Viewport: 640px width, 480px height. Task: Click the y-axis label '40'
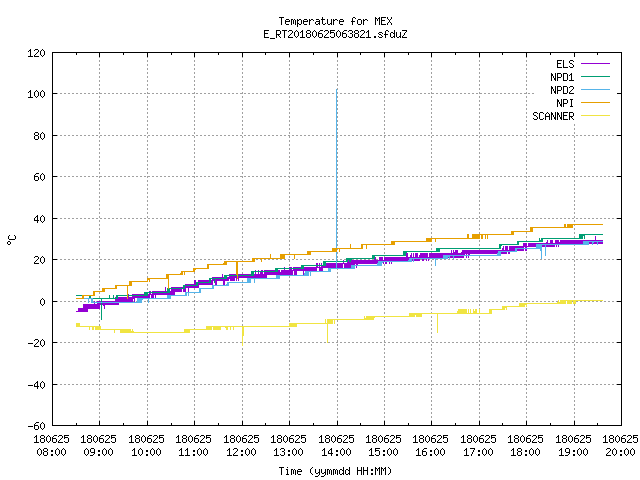39,219
